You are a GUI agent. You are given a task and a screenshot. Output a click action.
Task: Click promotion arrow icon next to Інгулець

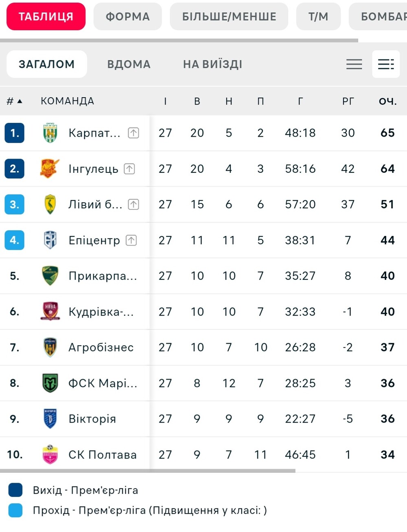point(129,169)
